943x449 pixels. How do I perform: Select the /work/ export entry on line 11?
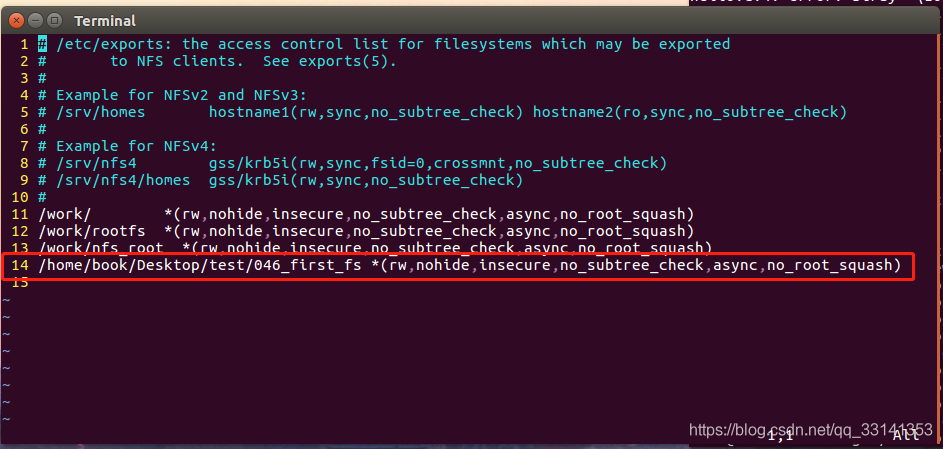[65, 214]
